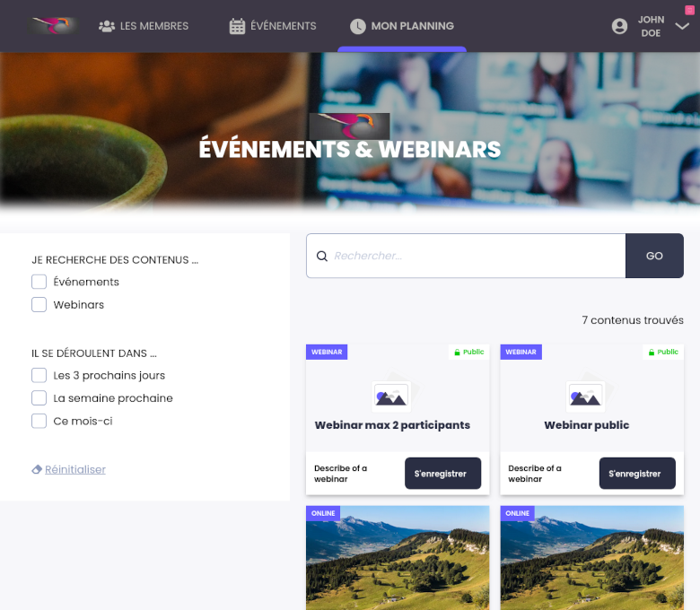Viewport: 700px width, 610px height.
Task: Toggle the Ce mois-ci checkbox
Action: click(39, 421)
